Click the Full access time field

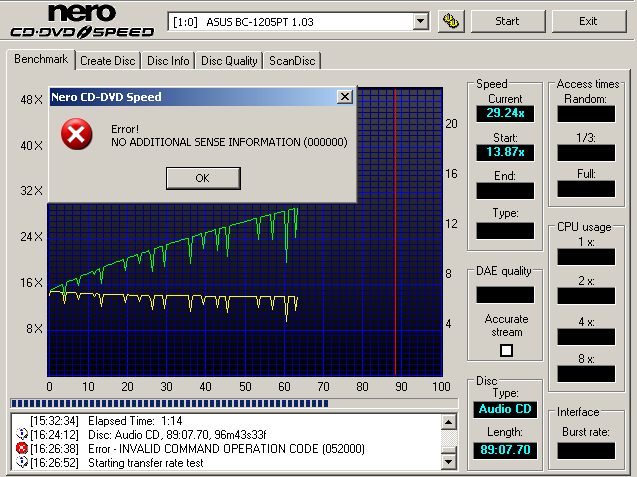[586, 189]
